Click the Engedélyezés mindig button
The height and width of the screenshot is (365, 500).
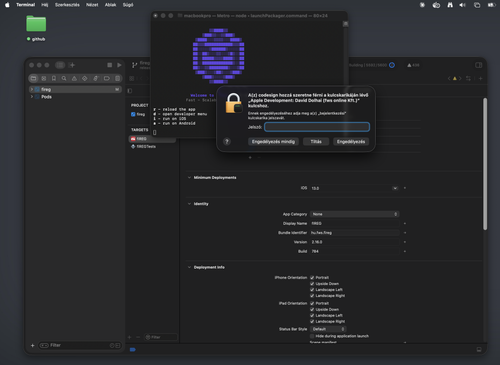click(x=273, y=142)
